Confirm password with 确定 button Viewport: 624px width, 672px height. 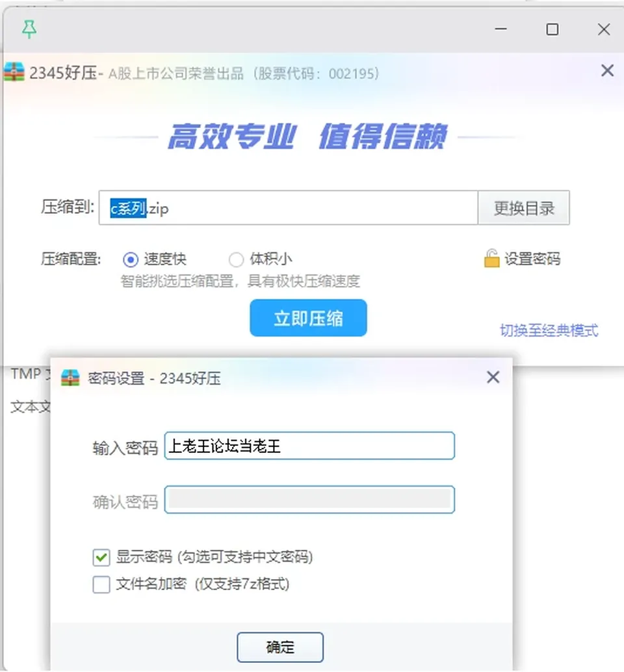(x=280, y=647)
